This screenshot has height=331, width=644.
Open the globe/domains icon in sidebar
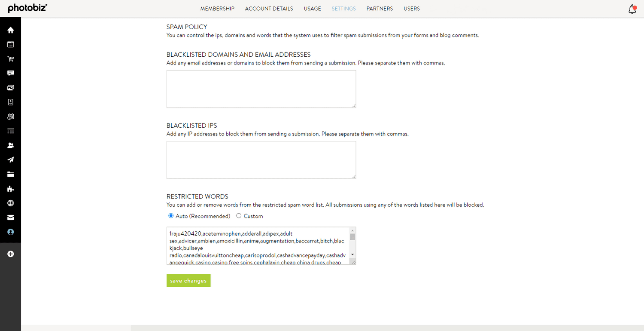(10, 203)
